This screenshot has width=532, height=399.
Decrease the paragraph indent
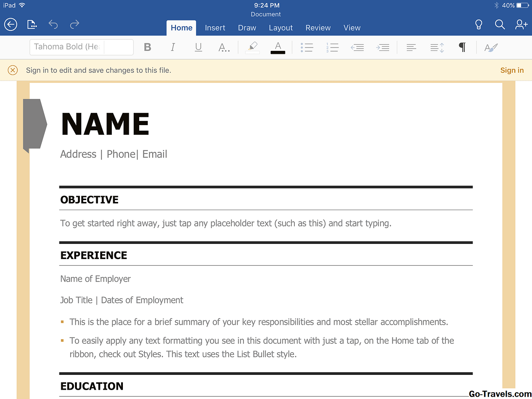(x=357, y=48)
